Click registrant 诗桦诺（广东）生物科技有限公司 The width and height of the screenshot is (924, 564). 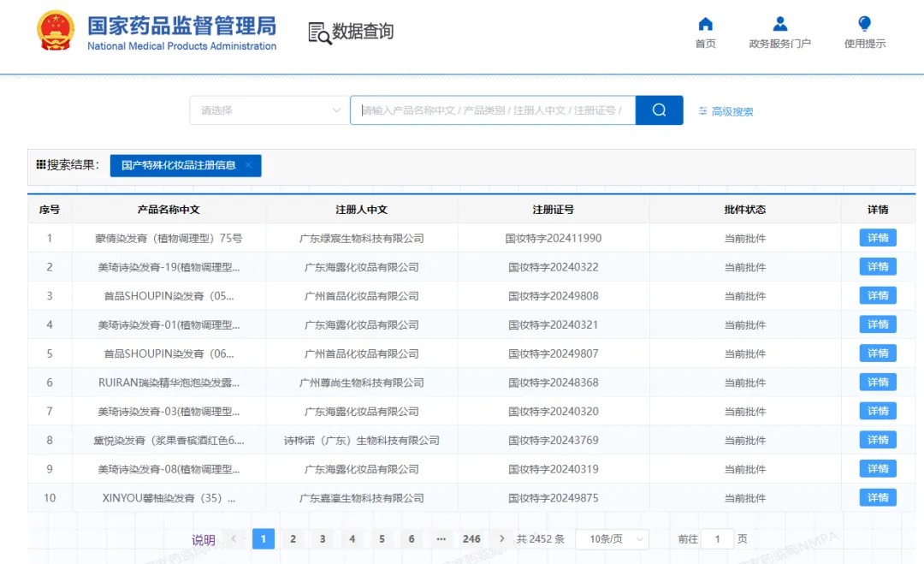(361, 440)
